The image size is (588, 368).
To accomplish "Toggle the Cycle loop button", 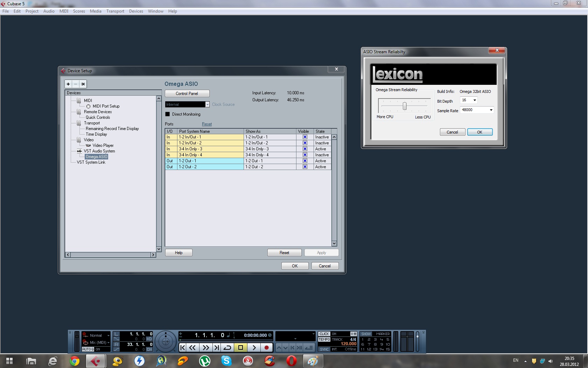I will [x=227, y=348].
